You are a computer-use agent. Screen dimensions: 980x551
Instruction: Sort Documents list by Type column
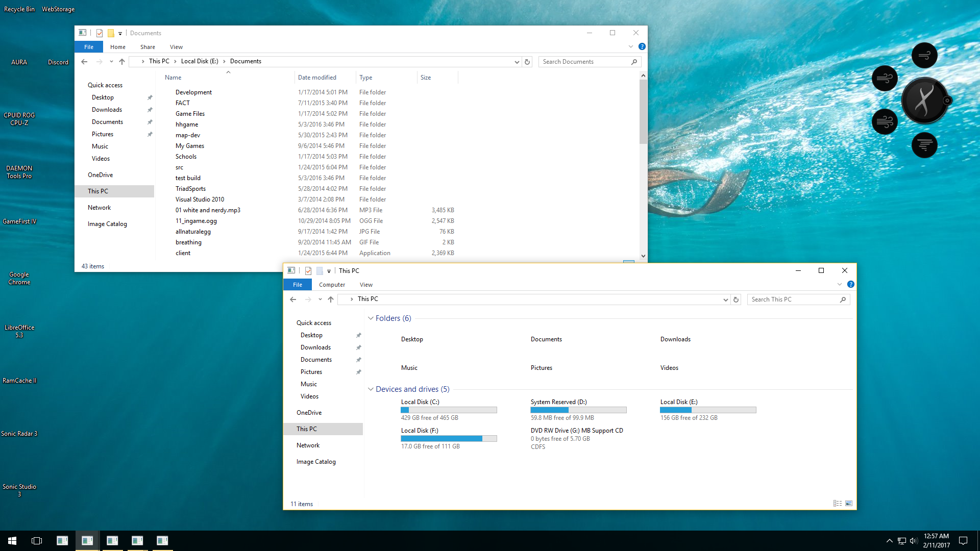coord(386,78)
